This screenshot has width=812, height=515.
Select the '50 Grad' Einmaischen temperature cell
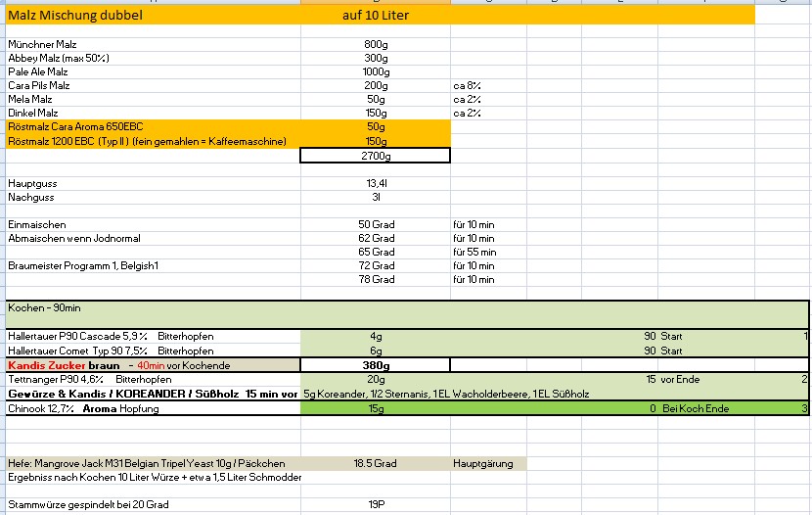click(376, 224)
